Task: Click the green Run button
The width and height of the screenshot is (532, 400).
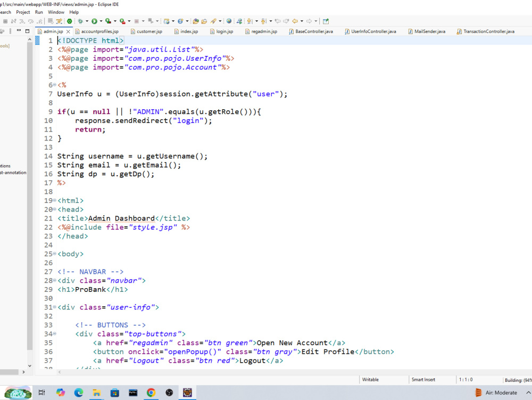Action: [94, 21]
